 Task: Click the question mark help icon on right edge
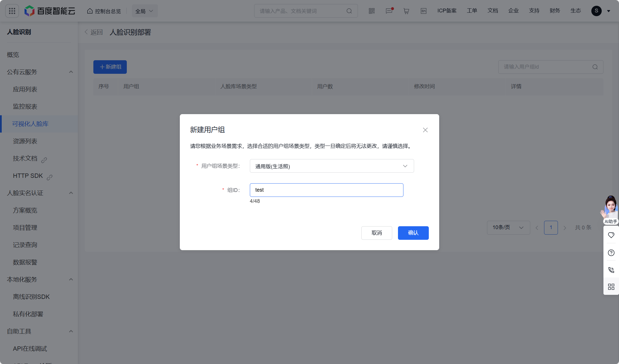[x=611, y=253]
